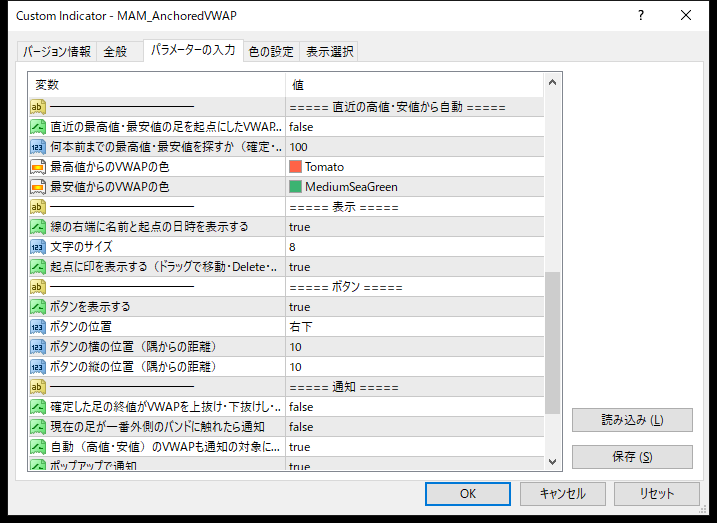717x523 pixels.
Task: Click the help question mark in title bar
Action: click(x=641, y=16)
